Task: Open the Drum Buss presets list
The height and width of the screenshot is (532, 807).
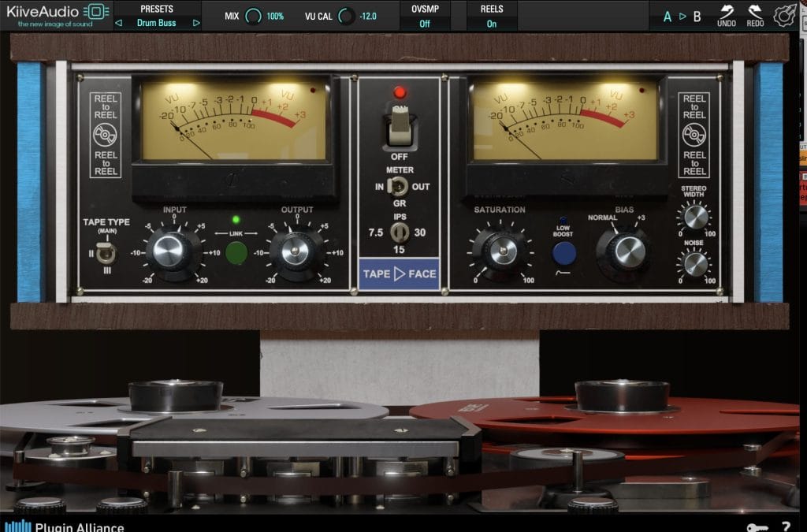Action: (x=157, y=23)
